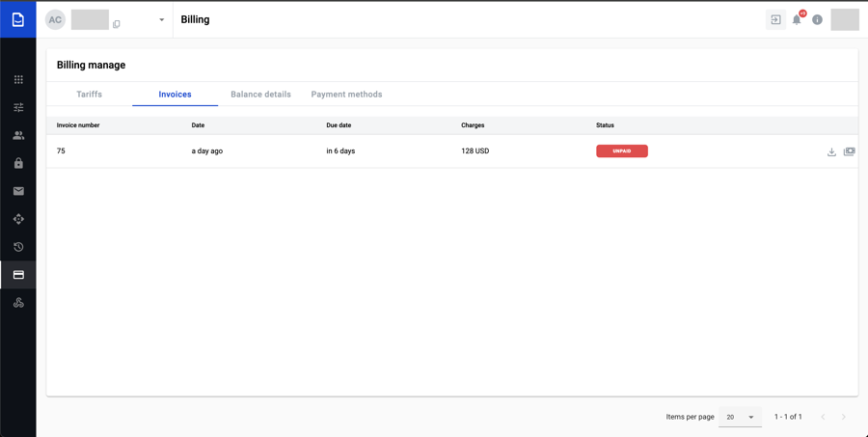The width and height of the screenshot is (868, 437).
Task: Open the sliders settings sidebar icon
Action: (18, 108)
